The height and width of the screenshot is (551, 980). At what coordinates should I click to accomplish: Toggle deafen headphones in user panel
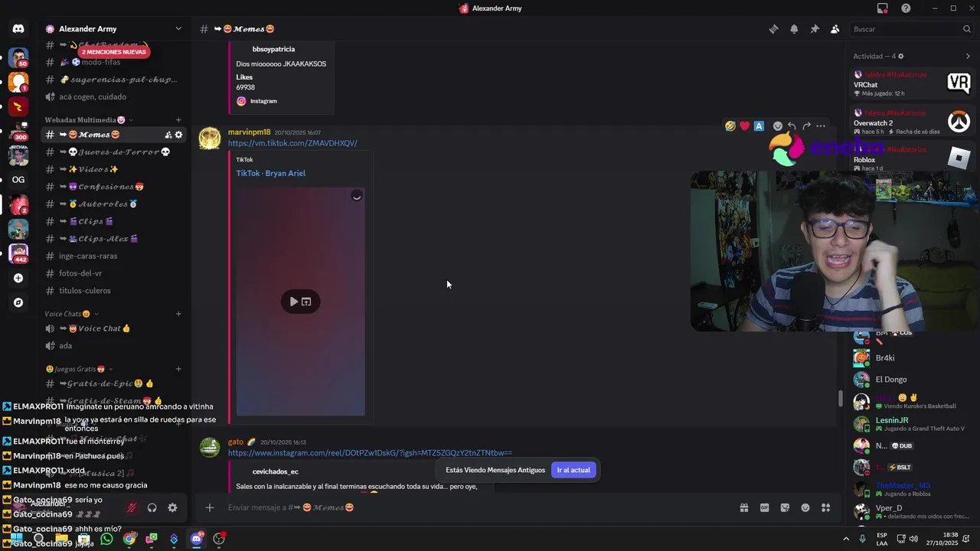152,507
